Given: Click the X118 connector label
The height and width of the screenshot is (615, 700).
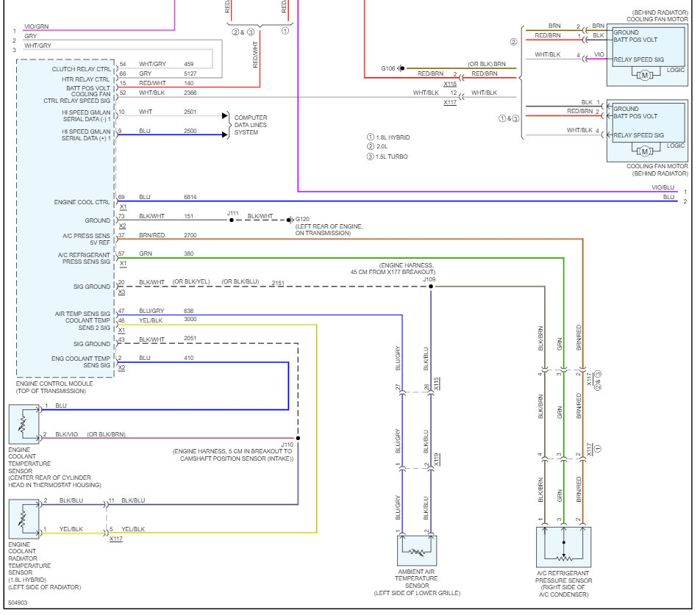Looking at the screenshot, I should pyautogui.click(x=450, y=84).
